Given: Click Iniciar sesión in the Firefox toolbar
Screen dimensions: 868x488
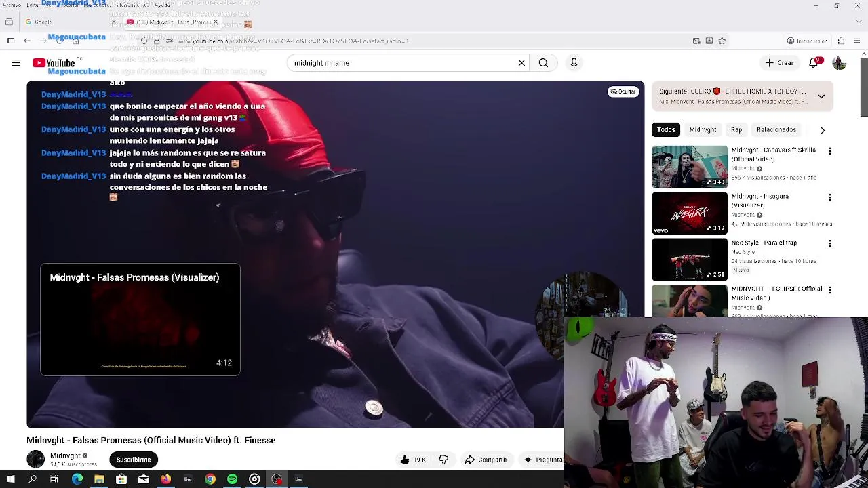Looking at the screenshot, I should [807, 41].
